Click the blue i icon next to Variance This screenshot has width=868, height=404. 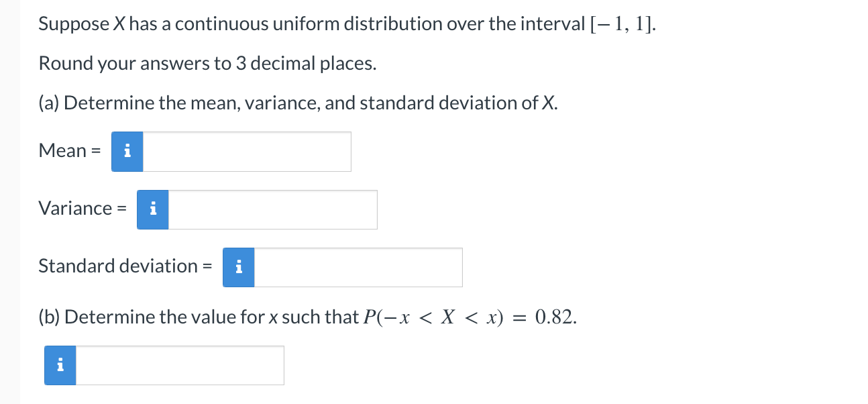152,209
